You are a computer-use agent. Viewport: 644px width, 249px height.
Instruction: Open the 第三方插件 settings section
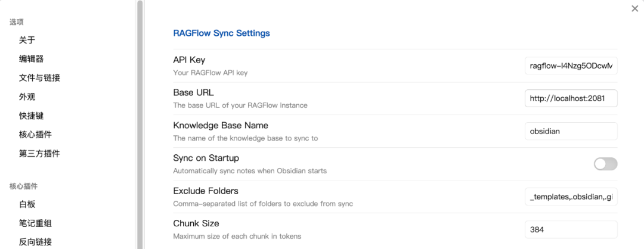[x=39, y=154]
